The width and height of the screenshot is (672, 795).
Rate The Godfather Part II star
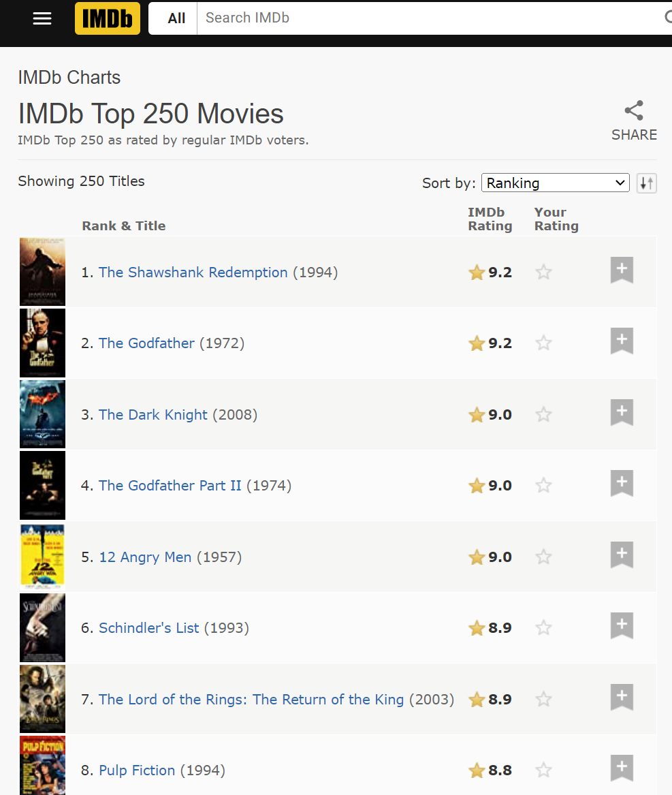(543, 486)
